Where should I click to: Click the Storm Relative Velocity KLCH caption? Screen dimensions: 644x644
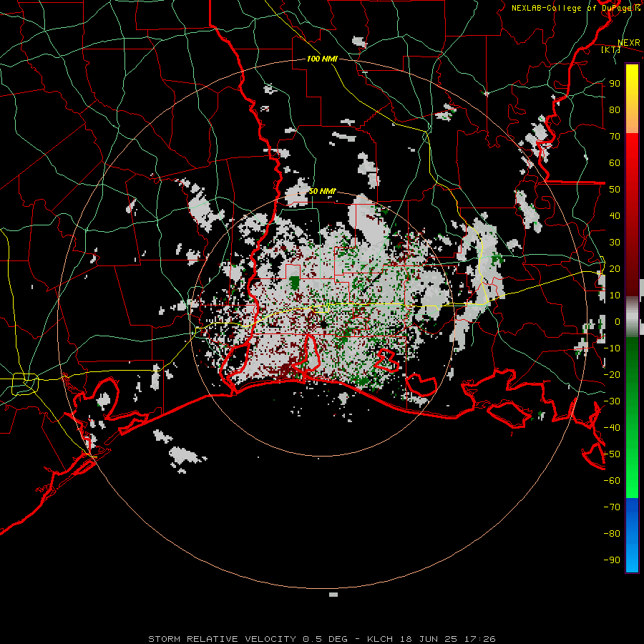tap(322, 639)
